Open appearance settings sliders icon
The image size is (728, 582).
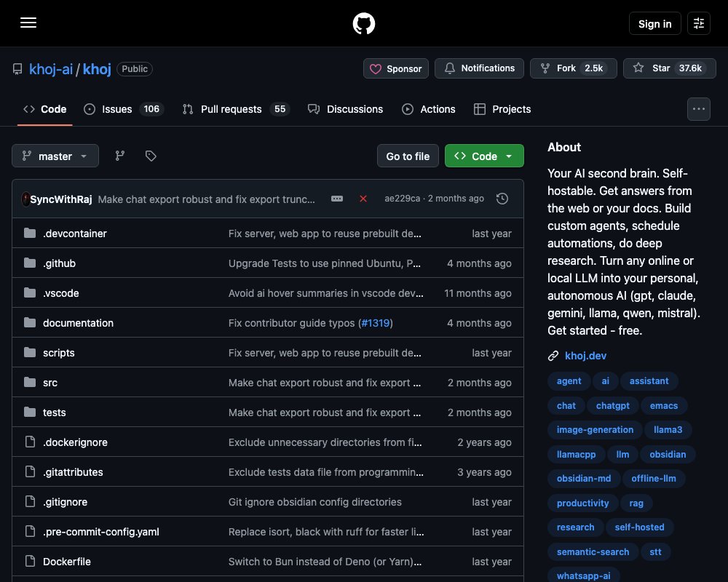(699, 23)
